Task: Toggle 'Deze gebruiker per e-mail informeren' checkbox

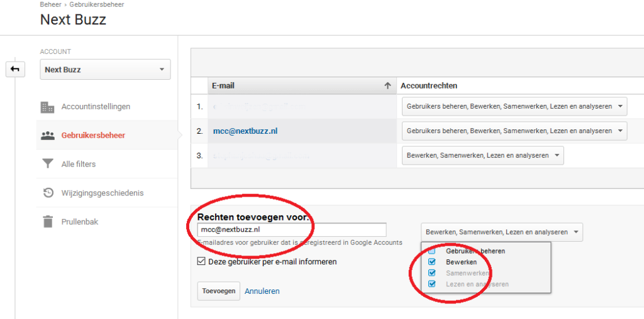Action: 201,261
